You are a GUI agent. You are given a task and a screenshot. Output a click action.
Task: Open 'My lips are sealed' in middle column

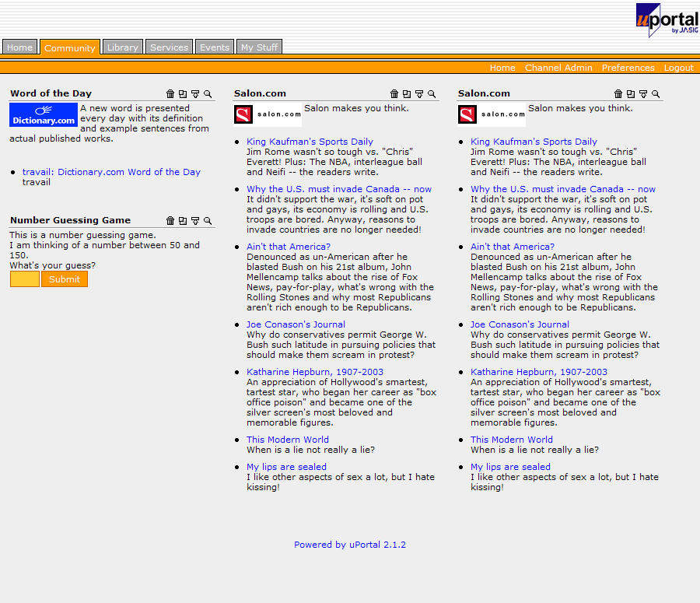(286, 467)
